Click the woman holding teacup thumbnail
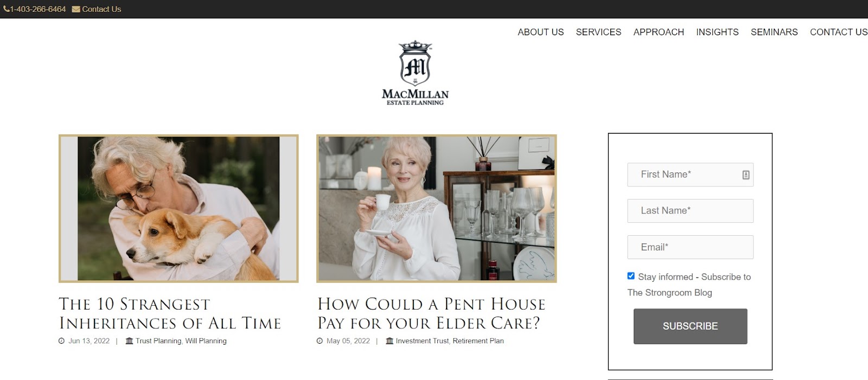Screen dimensions: 868x380 click(437, 209)
